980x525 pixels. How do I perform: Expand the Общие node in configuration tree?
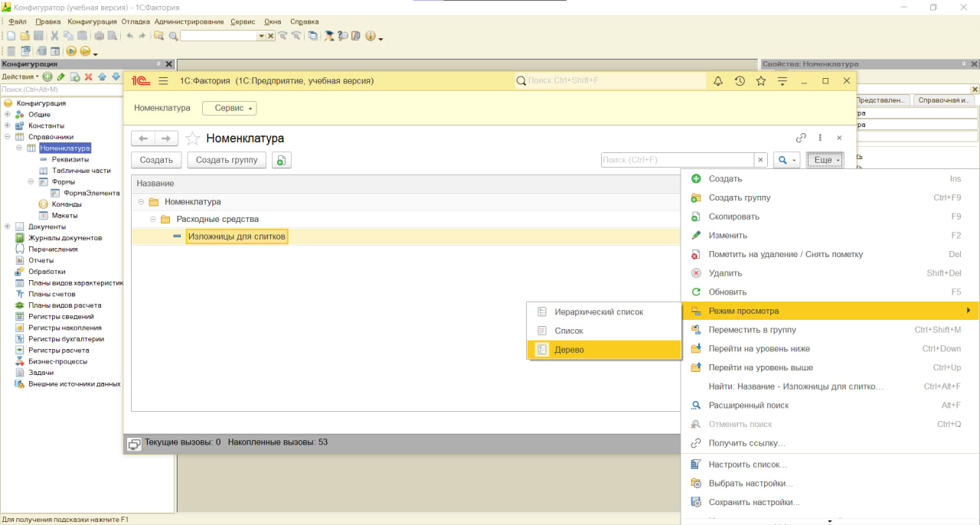[x=8, y=114]
